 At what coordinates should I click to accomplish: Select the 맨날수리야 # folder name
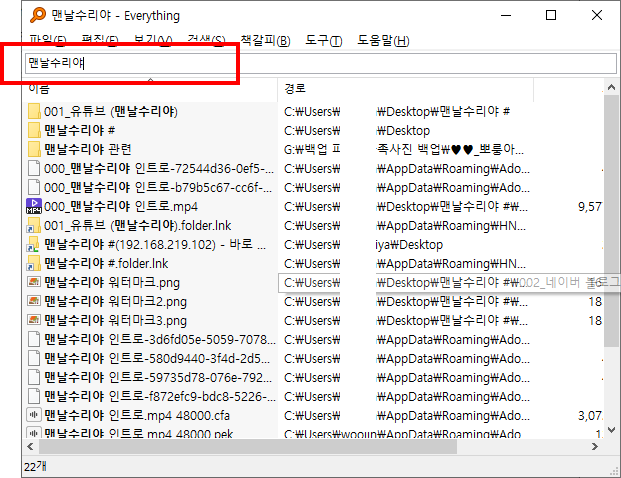click(80, 130)
